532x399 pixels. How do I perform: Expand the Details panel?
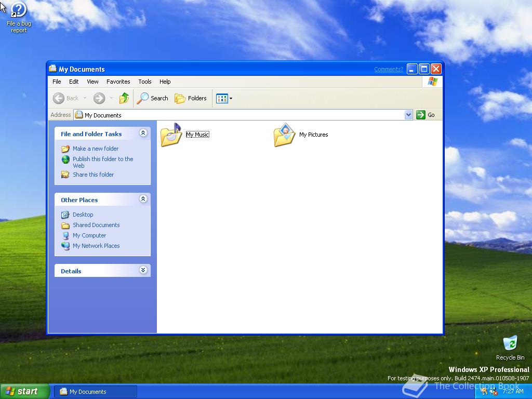point(143,270)
